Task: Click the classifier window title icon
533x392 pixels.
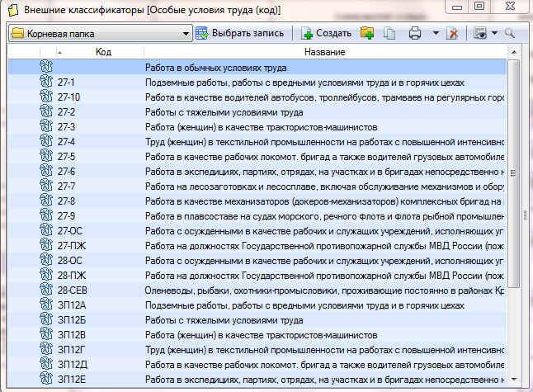Action: [x=13, y=10]
